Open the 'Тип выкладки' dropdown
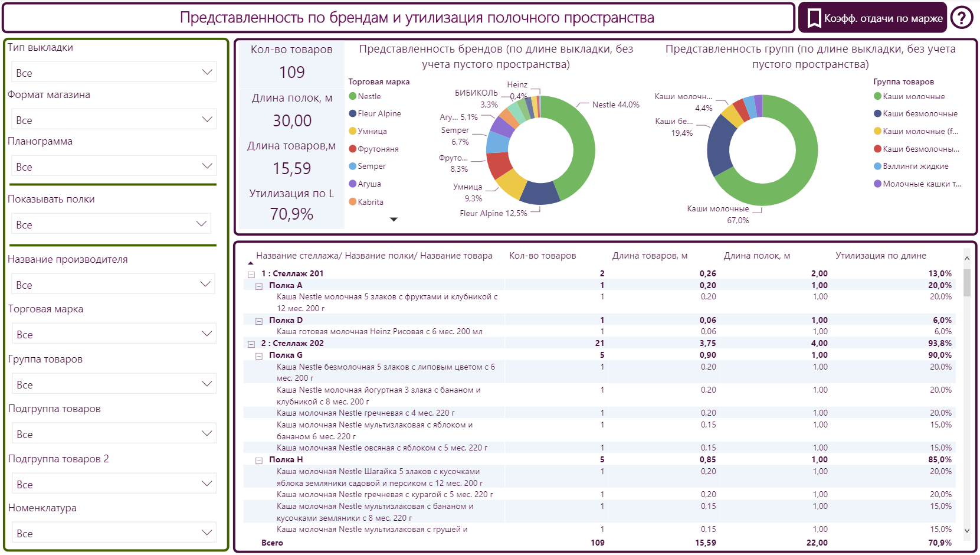980x555 pixels. [114, 72]
